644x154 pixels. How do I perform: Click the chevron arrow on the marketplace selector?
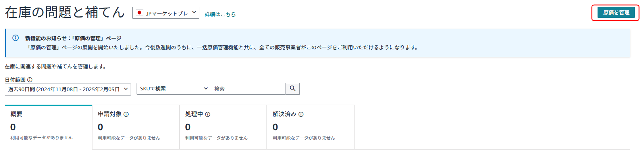pyautogui.click(x=194, y=12)
